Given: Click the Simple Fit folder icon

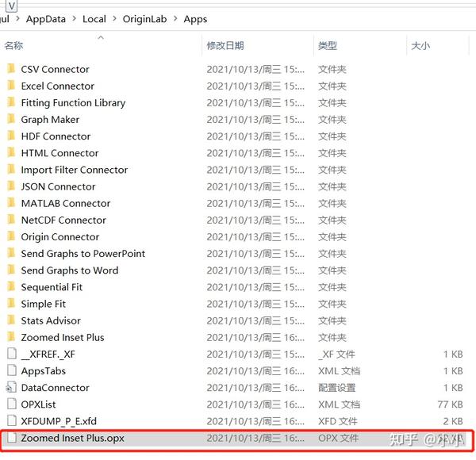Looking at the screenshot, I should pos(11,304).
